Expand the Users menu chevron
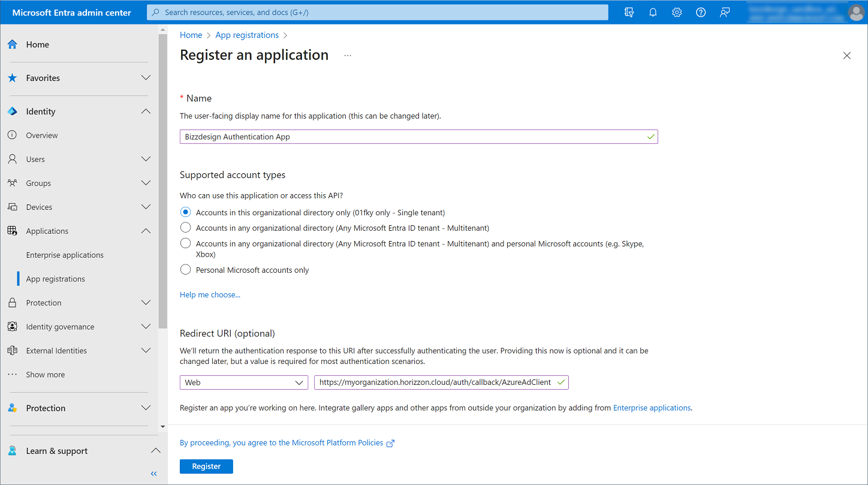The width and height of the screenshot is (868, 485). pyautogui.click(x=146, y=159)
